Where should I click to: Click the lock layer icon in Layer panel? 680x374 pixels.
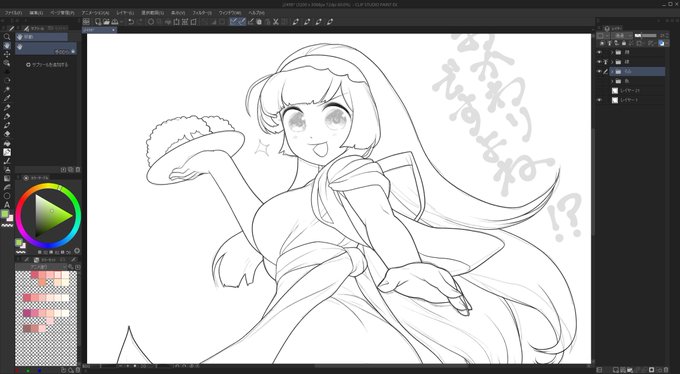tap(624, 43)
